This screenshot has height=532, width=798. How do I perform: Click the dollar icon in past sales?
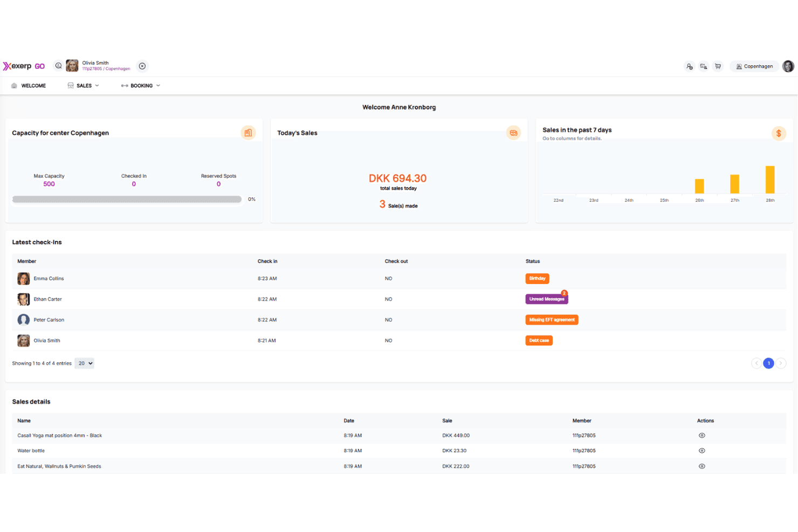(x=779, y=133)
